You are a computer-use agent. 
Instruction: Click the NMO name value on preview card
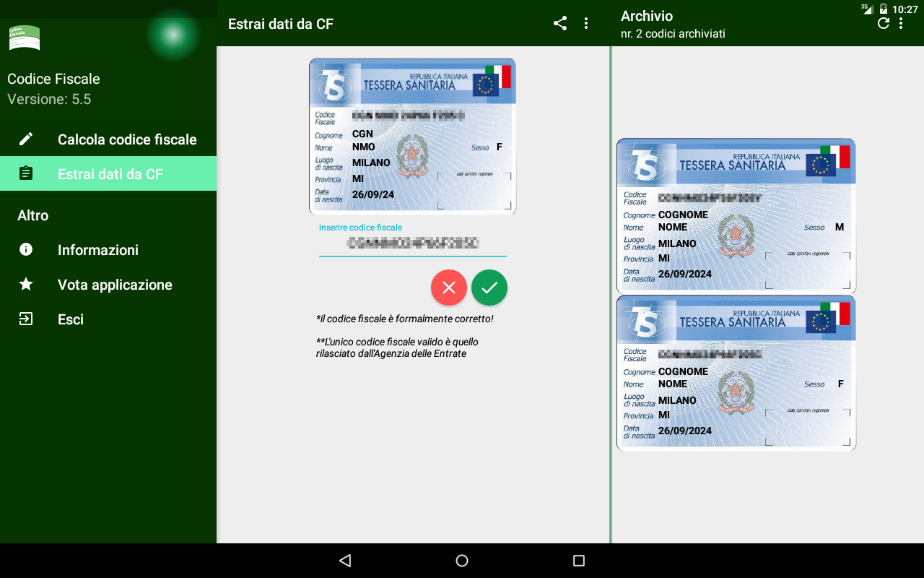tap(364, 147)
